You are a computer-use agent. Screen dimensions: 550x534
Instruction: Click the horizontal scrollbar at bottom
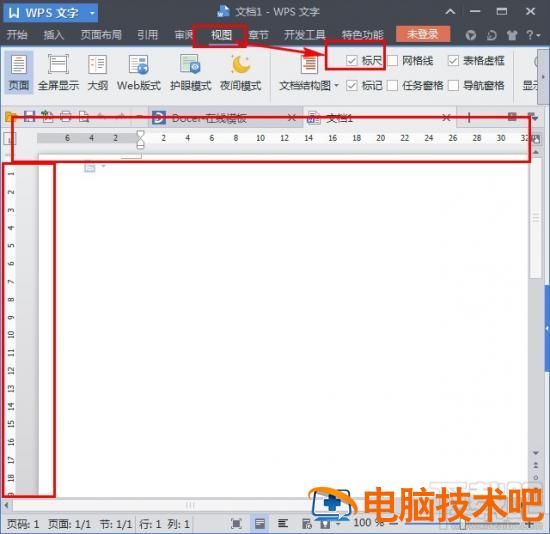[190, 505]
